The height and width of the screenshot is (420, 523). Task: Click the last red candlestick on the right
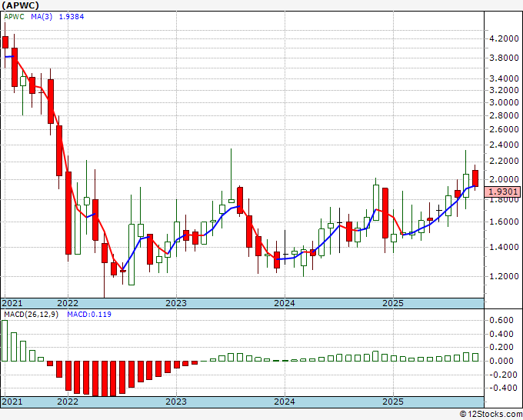[475, 178]
